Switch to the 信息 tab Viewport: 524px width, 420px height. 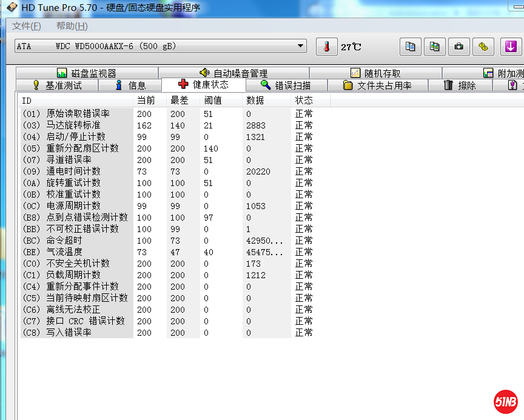(x=130, y=85)
